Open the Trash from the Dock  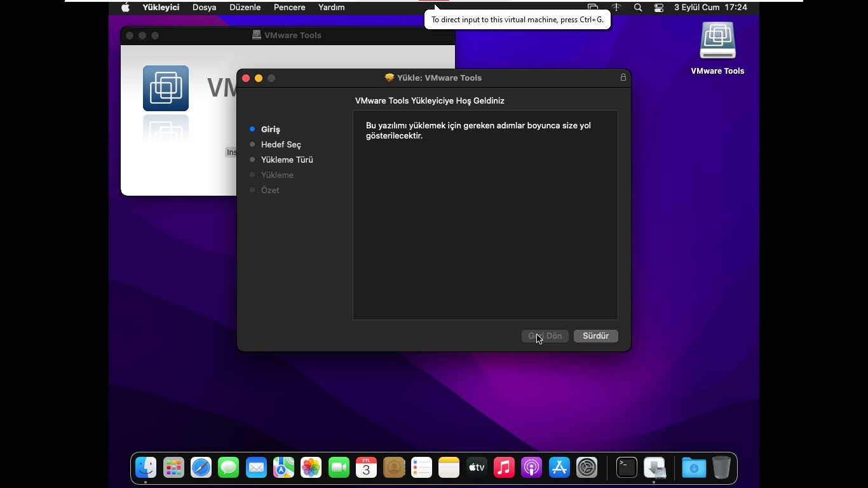(721, 468)
